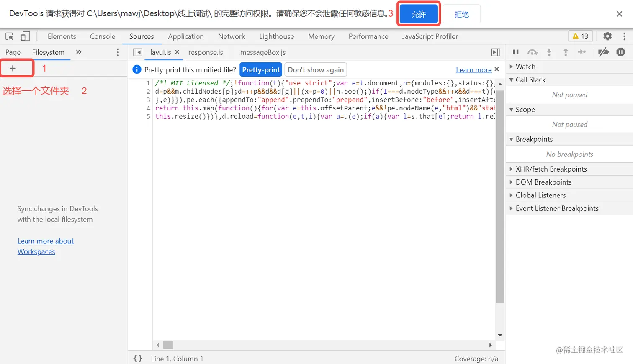Click the horizontal scrollbar thumb in editor
This screenshot has width=633, height=364.
(x=168, y=345)
